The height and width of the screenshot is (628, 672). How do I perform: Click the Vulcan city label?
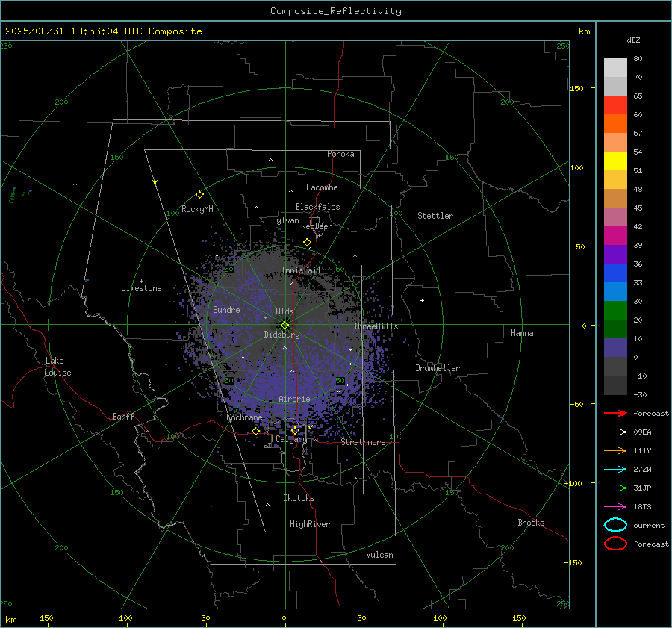pyautogui.click(x=379, y=555)
